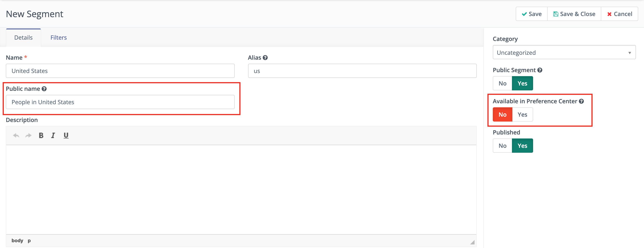Click the Public name input field
644x248 pixels.
120,102
